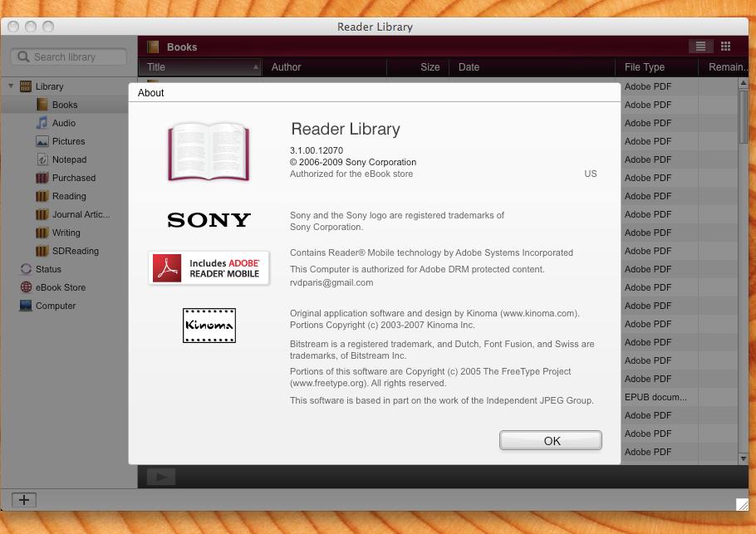The image size is (756, 534).
Task: Click the Kinoma logo
Action: [x=209, y=326]
